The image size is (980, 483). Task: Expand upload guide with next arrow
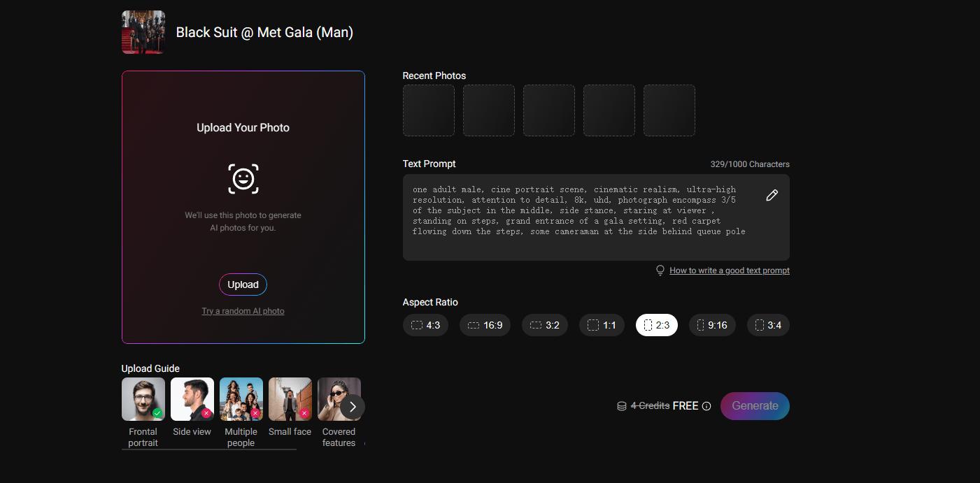(353, 406)
